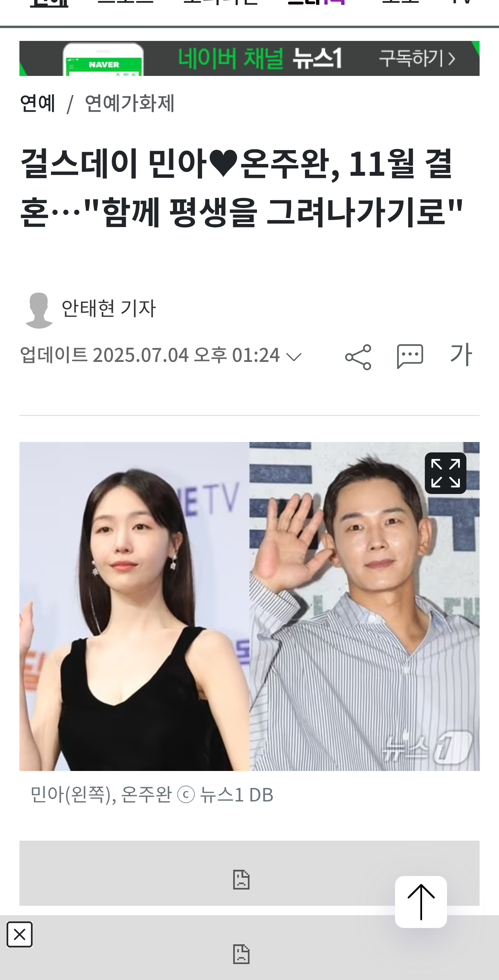499x980 pixels.
Task: Open the 연예가화제 subcategory
Action: 130,103
